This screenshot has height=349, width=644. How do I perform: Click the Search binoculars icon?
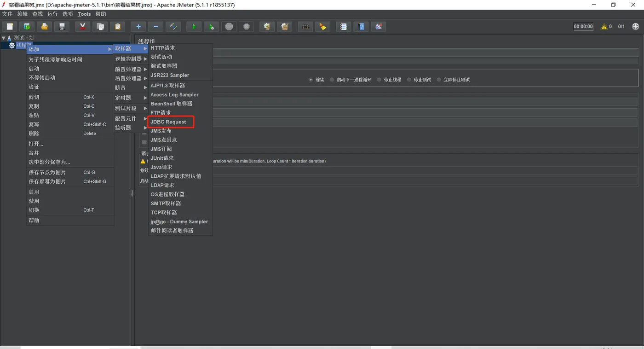[305, 27]
